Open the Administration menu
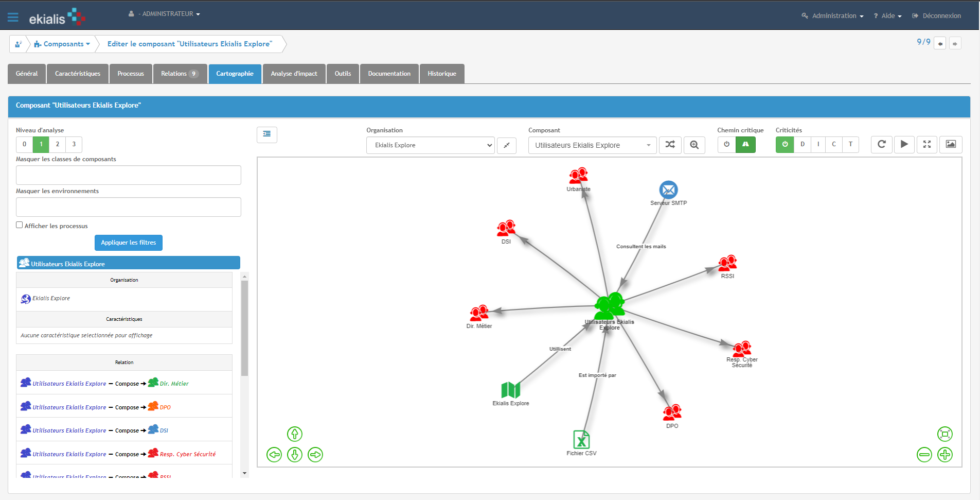 (832, 15)
